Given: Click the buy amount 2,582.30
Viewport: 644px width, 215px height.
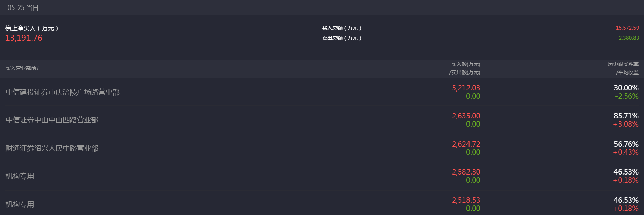Looking at the screenshot, I should tap(466, 172).
